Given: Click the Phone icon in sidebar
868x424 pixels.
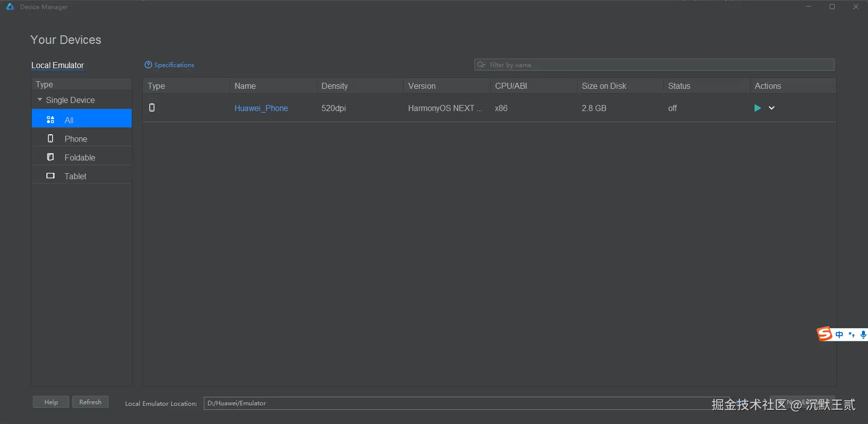Looking at the screenshot, I should click(x=50, y=138).
